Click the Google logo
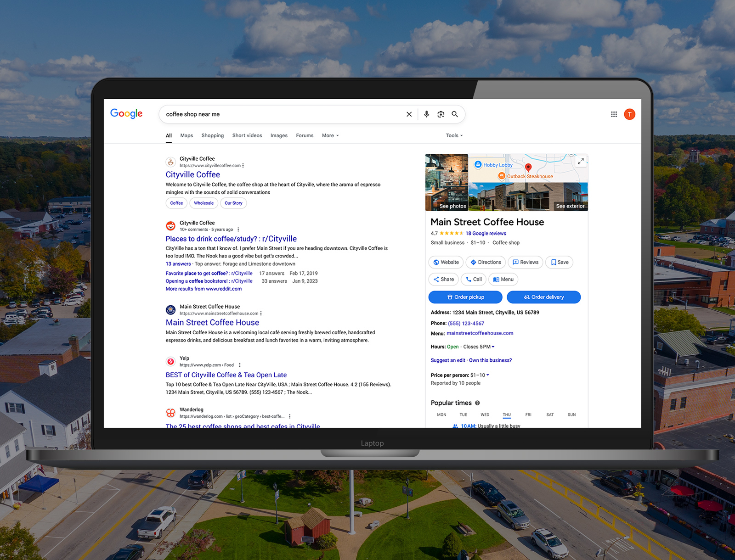The width and height of the screenshot is (735, 560). pos(126,113)
